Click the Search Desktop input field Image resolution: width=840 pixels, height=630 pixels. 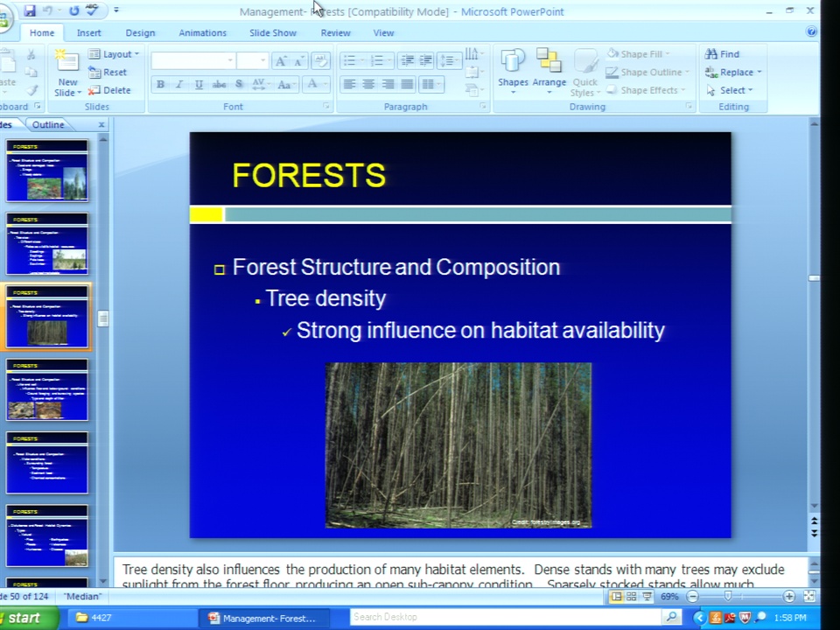pyautogui.click(x=507, y=617)
